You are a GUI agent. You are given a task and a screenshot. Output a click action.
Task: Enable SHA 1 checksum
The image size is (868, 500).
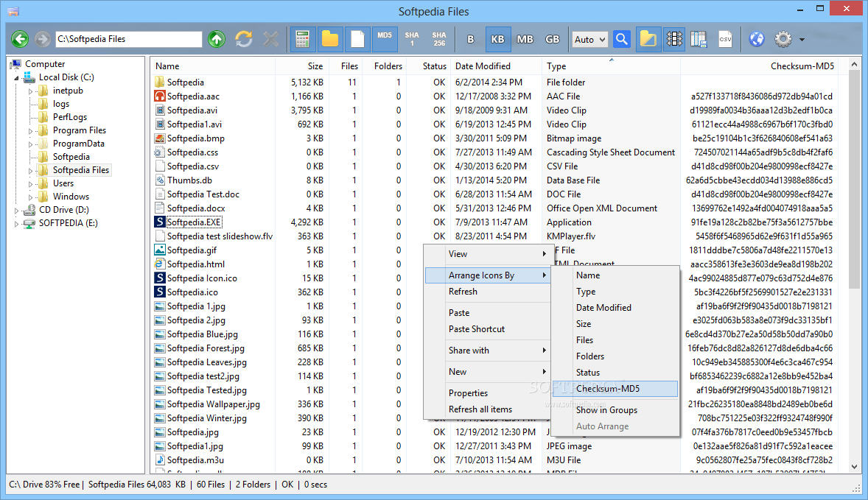pos(412,39)
